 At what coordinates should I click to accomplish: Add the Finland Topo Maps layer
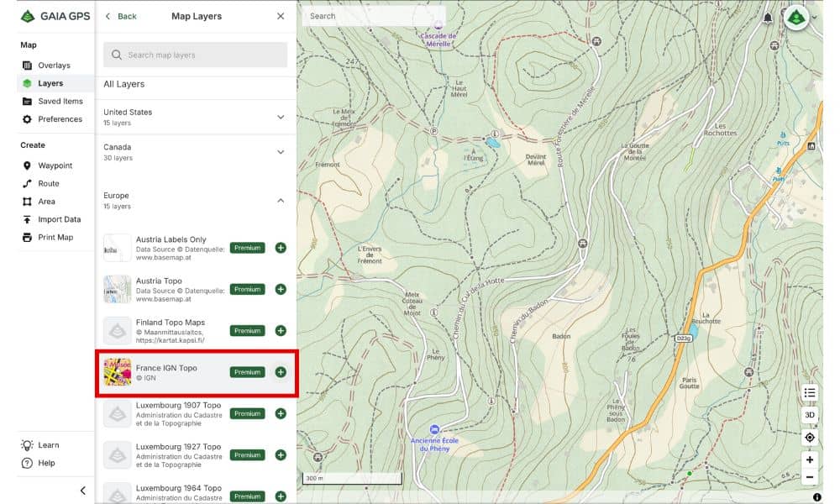(280, 330)
